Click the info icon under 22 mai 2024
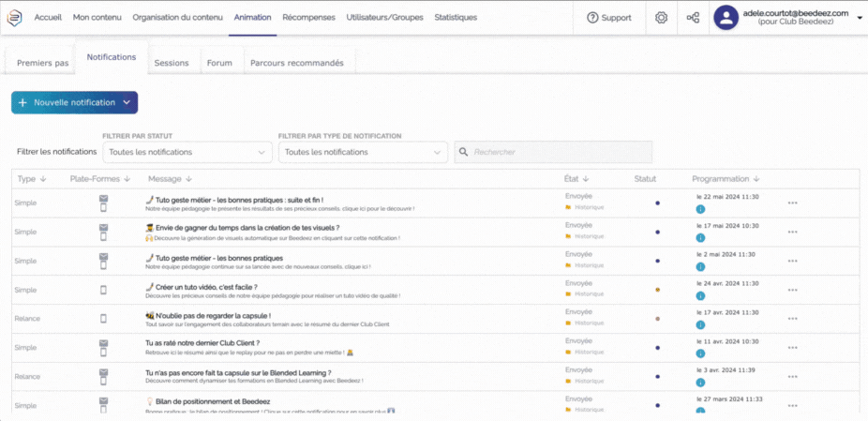The height and width of the screenshot is (421, 868). (700, 210)
